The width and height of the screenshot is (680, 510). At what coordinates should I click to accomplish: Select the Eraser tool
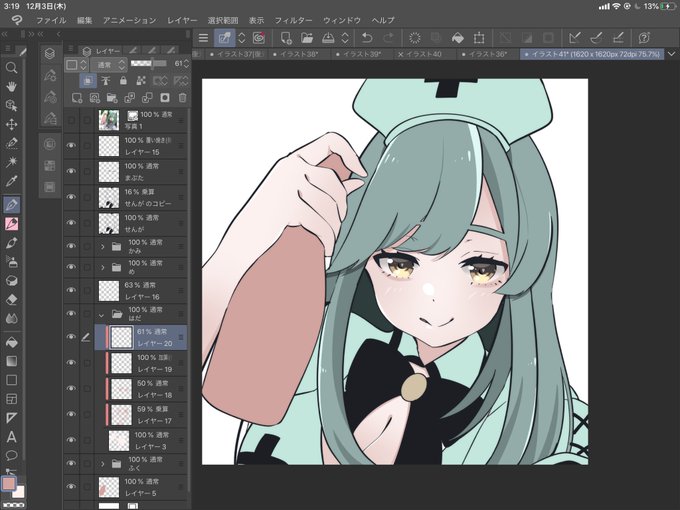[x=11, y=300]
